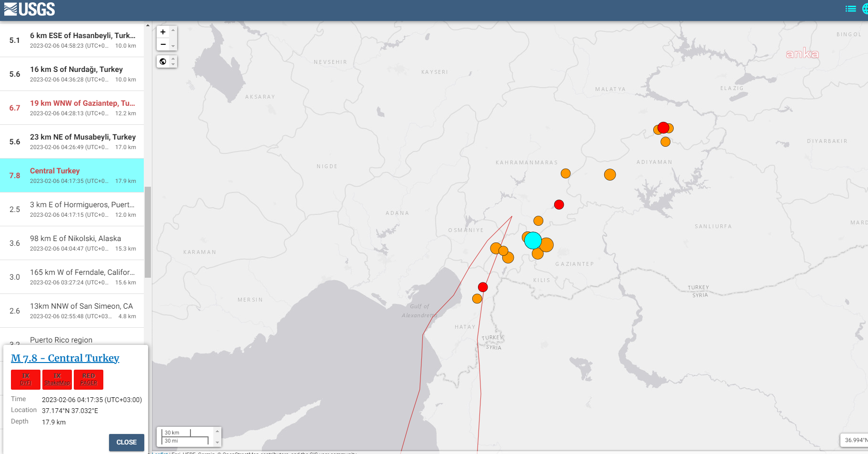868x454 pixels.
Task: Click the USGS logo
Action: pos(30,9)
